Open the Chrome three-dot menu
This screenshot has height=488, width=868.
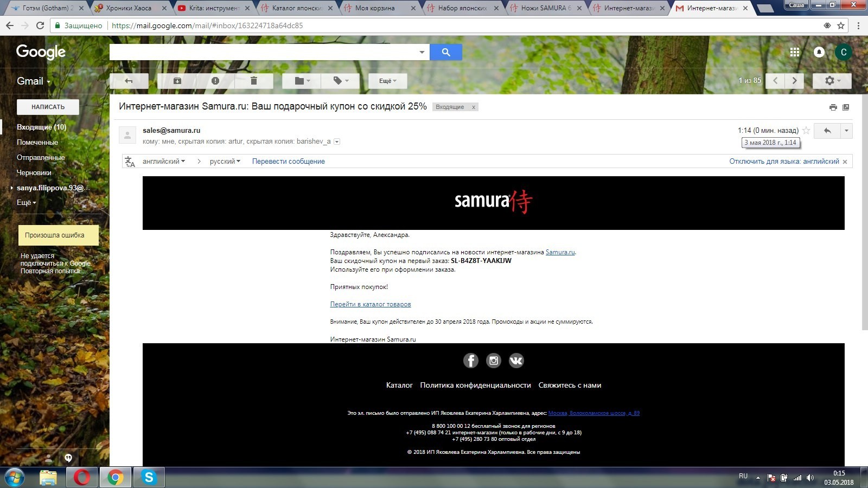(858, 25)
